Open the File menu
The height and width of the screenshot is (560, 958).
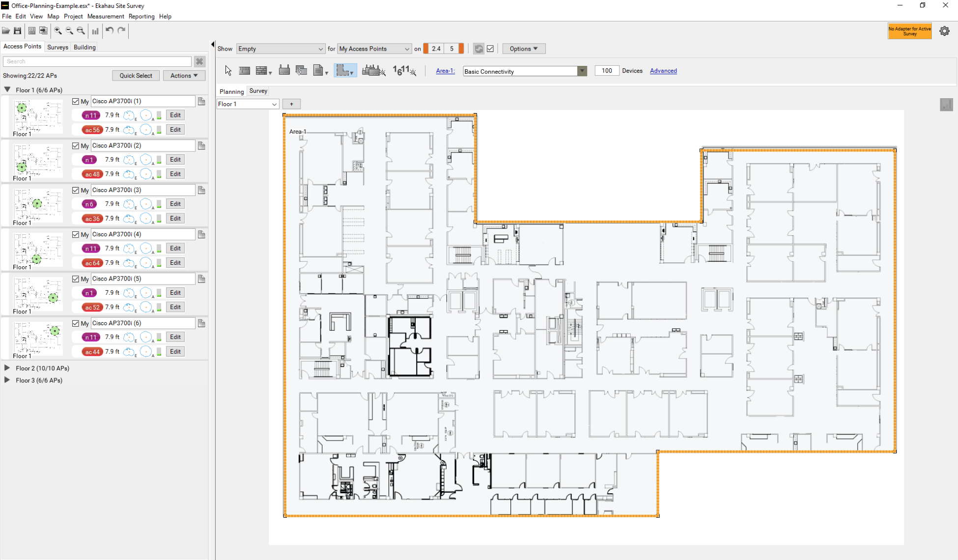[6, 16]
